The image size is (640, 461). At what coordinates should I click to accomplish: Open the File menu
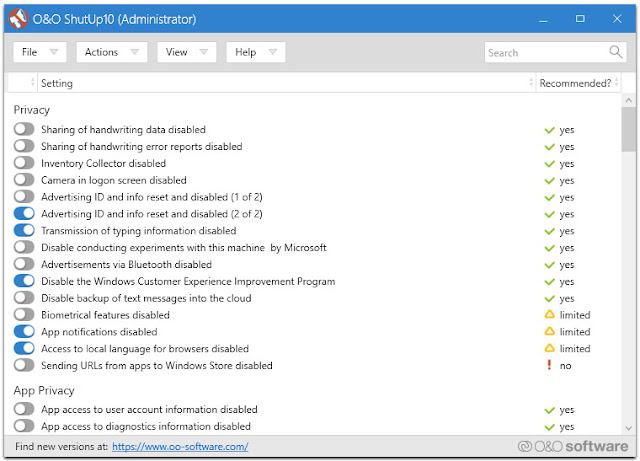click(40, 52)
